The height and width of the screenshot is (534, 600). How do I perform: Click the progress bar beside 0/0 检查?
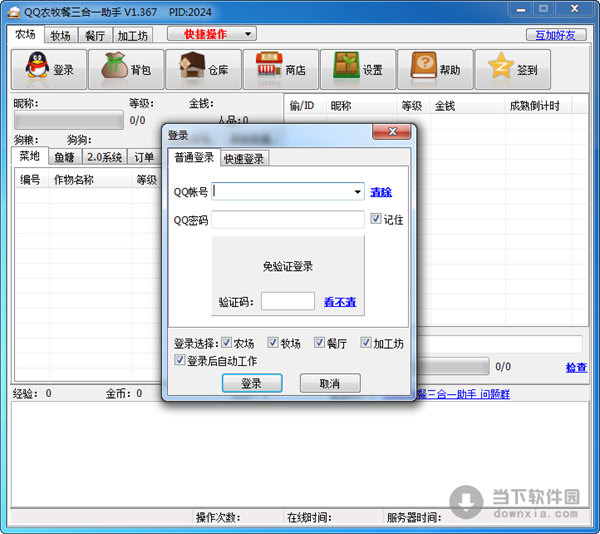pyautogui.click(x=453, y=366)
